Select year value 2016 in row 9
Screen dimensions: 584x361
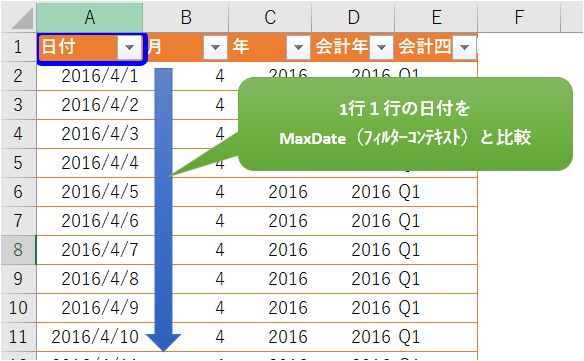tap(270, 279)
